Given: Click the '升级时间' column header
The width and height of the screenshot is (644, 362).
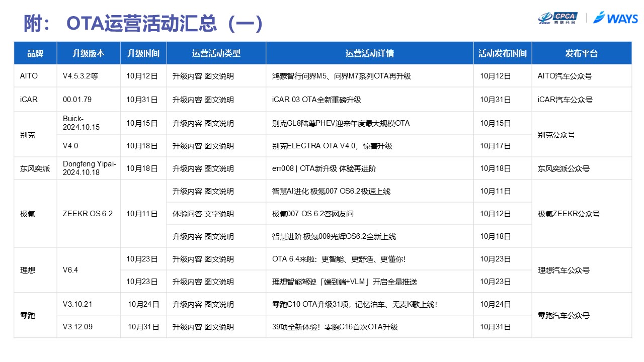Looking at the screenshot, I should tap(143, 53).
